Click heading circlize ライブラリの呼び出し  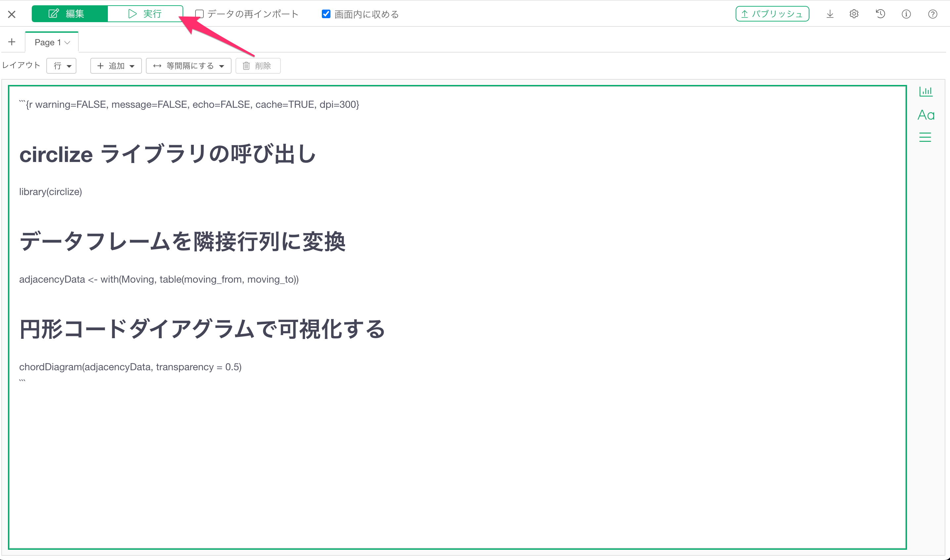point(167,154)
